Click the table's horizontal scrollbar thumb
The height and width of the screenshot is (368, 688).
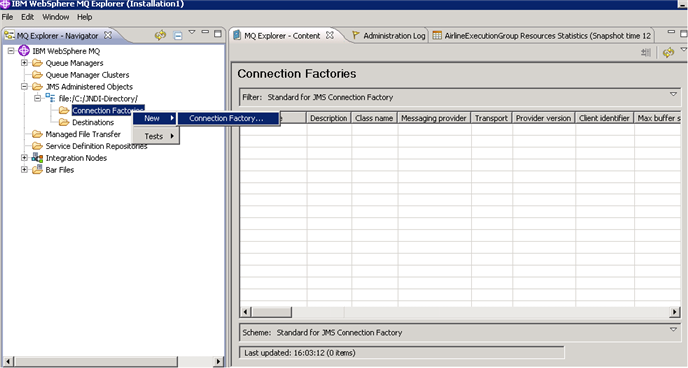(x=271, y=312)
